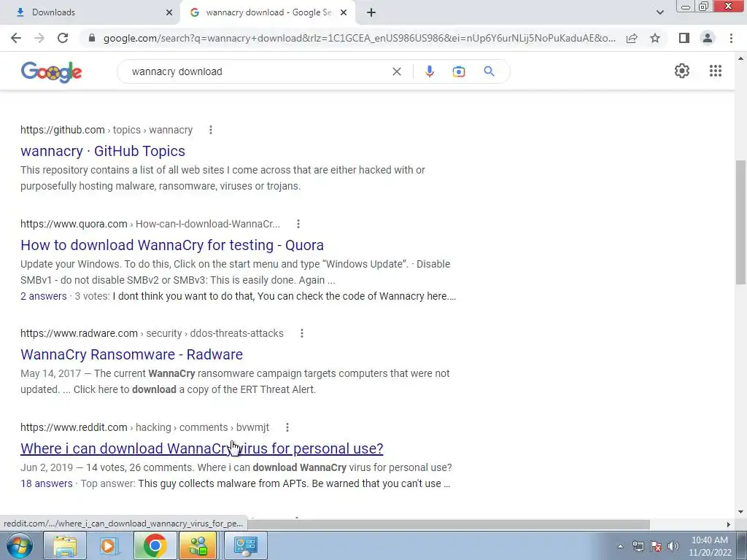Open the Google apps grid
The width and height of the screenshot is (747, 560).
[x=715, y=71]
